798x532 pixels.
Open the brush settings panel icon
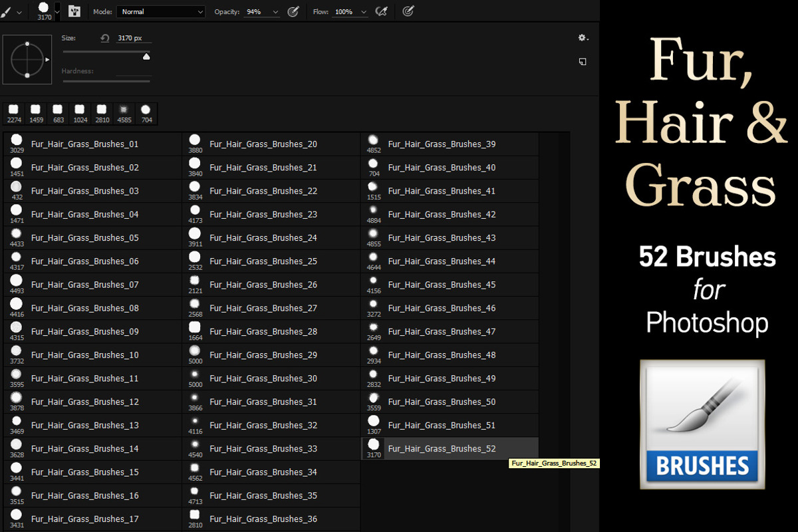74,11
